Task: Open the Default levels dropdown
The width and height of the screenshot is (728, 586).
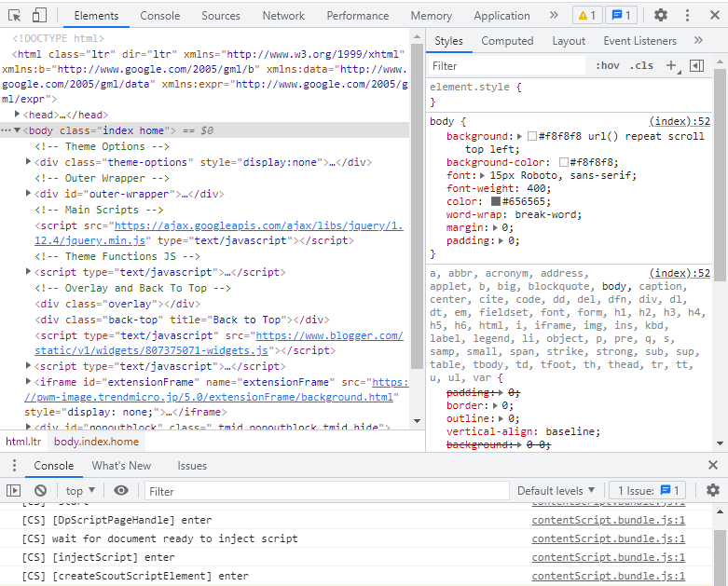Action: [556, 490]
